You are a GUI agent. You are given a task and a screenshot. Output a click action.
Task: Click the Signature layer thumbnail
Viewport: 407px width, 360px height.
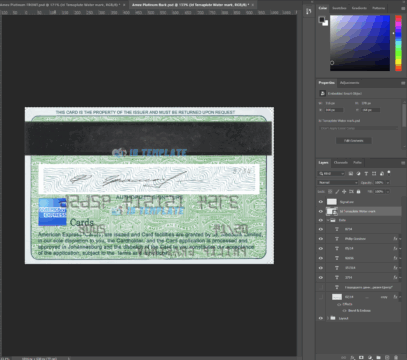point(332,202)
